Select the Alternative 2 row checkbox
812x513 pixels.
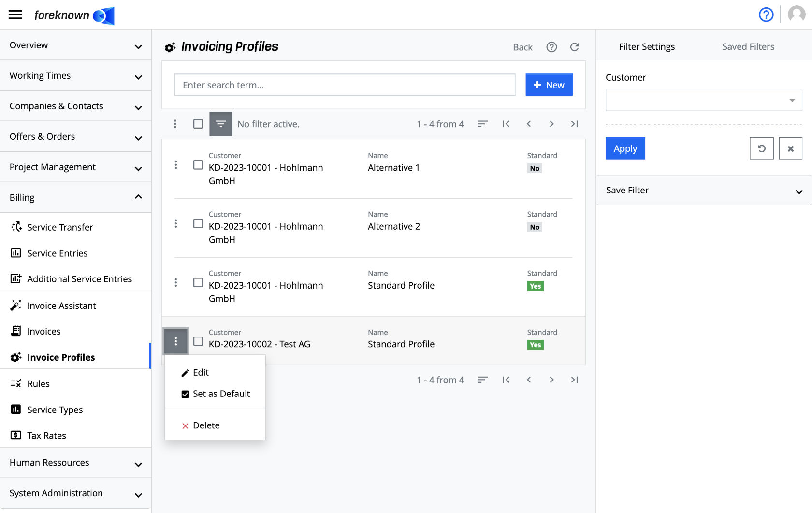point(198,223)
